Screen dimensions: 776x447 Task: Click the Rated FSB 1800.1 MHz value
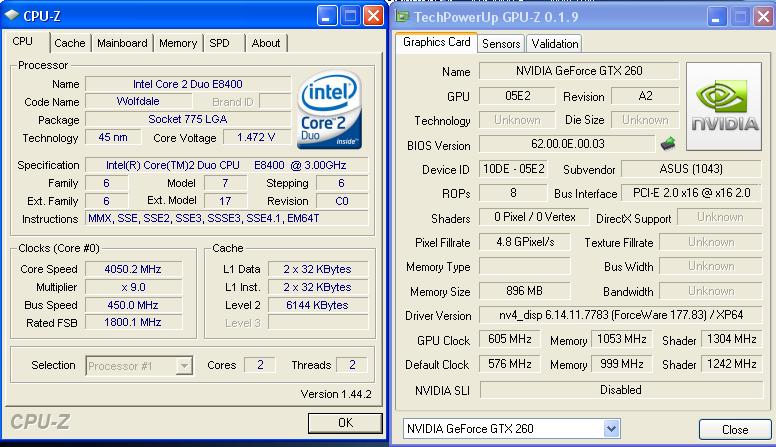pos(133,323)
